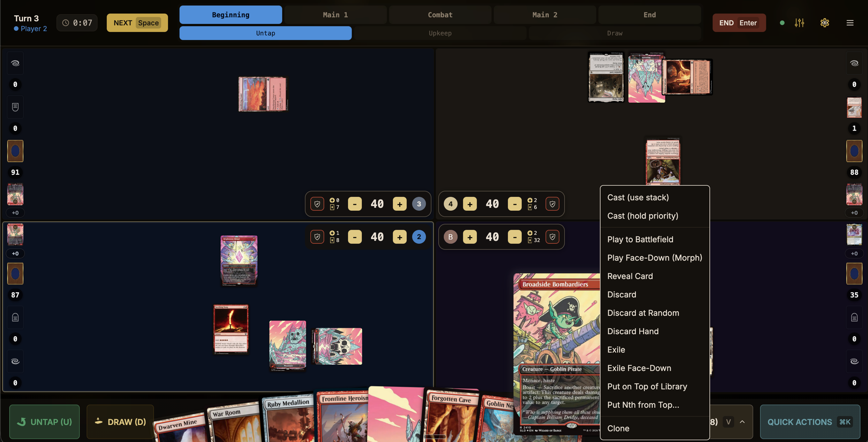
Task: Click the END Enter button
Action: click(x=739, y=23)
